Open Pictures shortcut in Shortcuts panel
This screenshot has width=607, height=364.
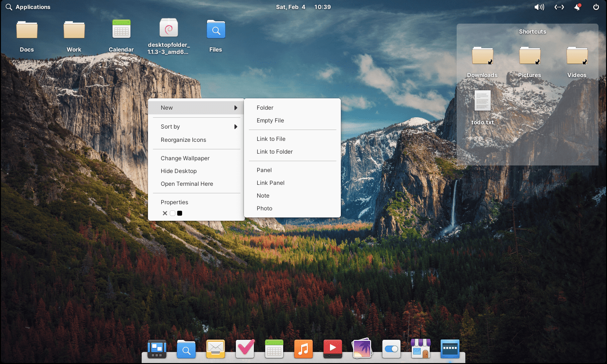point(530,55)
